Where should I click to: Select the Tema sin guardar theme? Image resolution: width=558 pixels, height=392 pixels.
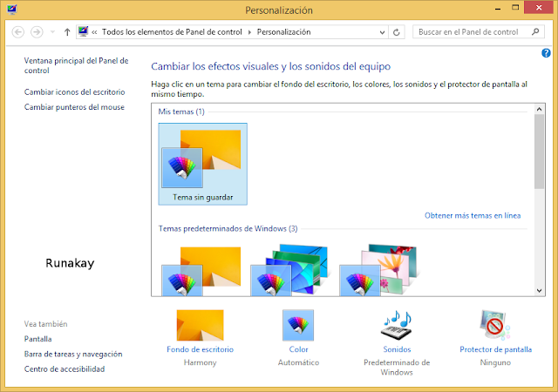203,164
